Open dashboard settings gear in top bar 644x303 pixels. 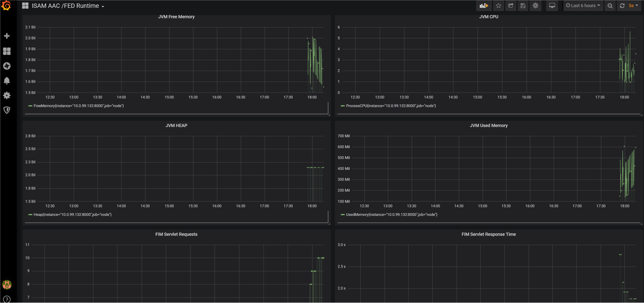click(x=535, y=5)
